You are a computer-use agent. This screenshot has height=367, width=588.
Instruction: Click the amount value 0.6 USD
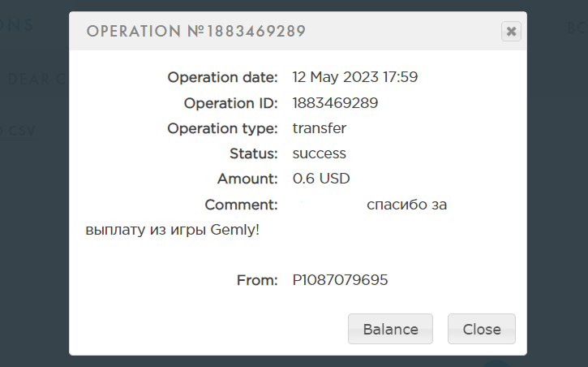(321, 179)
